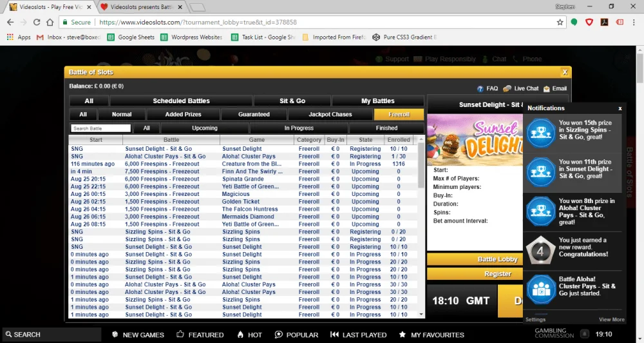Image resolution: width=644 pixels, height=343 pixels.
Task: Open POPULAR games in bottom bar
Action: point(296,335)
